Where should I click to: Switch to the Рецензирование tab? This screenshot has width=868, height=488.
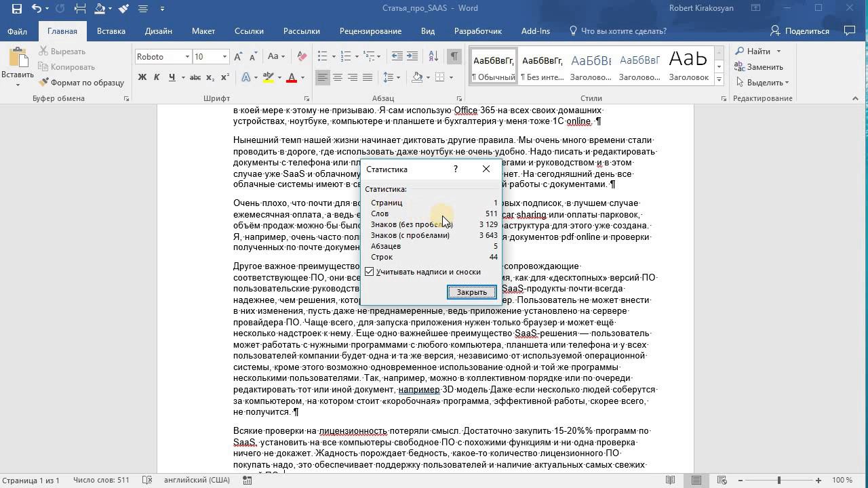[x=370, y=31]
